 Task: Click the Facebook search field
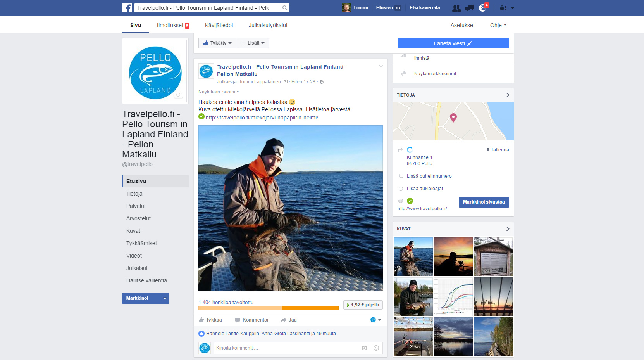click(207, 8)
